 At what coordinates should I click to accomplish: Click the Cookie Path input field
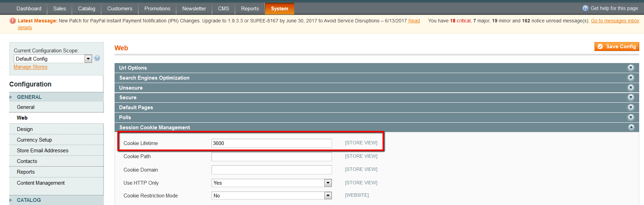(271, 157)
